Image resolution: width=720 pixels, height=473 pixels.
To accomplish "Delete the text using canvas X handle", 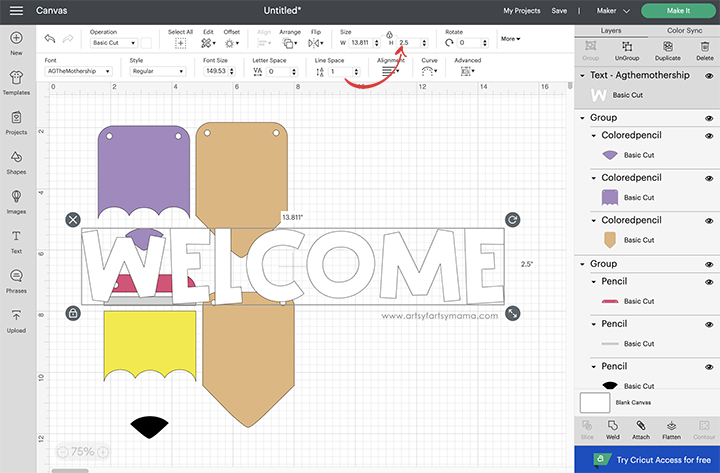I will [x=73, y=220].
